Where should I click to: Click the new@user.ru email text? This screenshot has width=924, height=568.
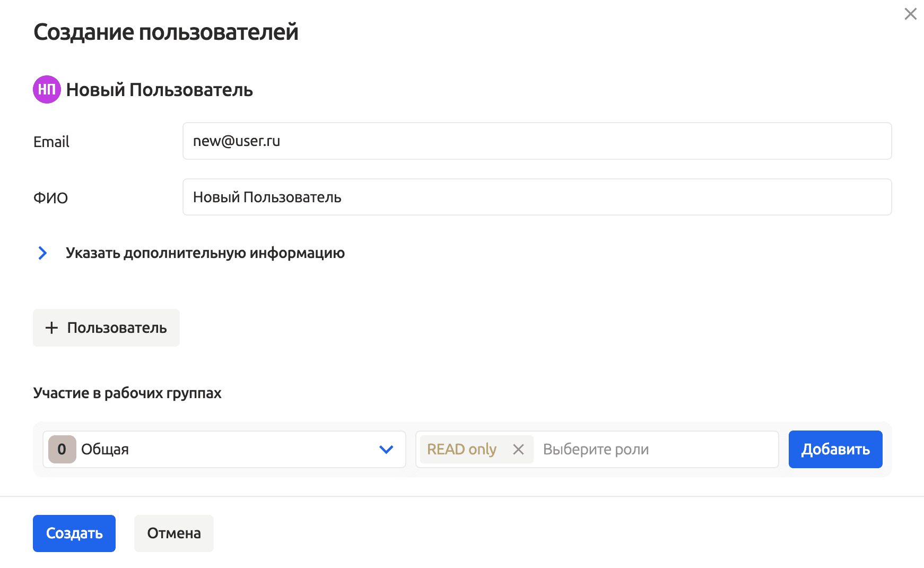click(236, 141)
